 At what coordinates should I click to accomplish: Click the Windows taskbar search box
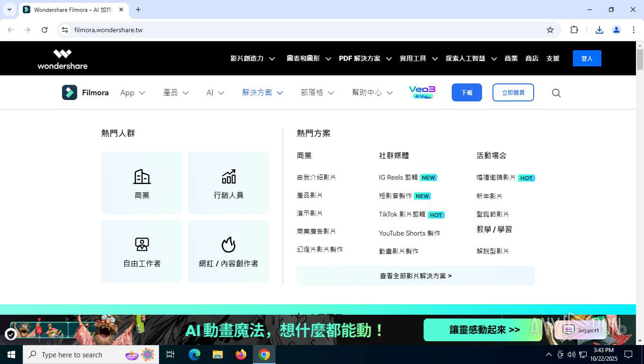[91, 355]
